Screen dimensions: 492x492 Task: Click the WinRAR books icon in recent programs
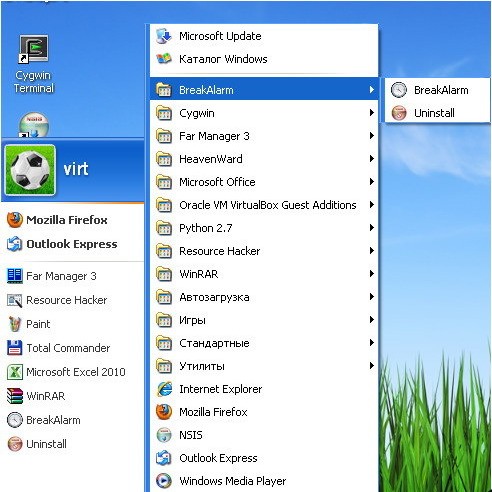tap(14, 396)
